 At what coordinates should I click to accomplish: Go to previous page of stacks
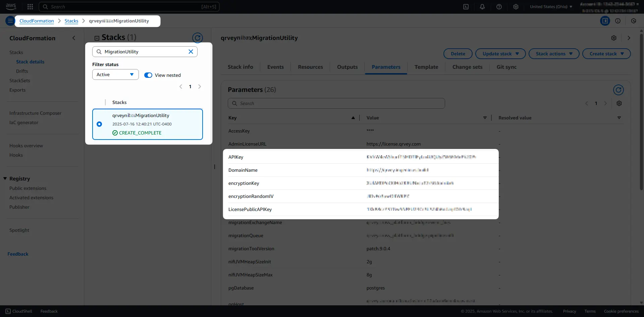[x=181, y=87]
